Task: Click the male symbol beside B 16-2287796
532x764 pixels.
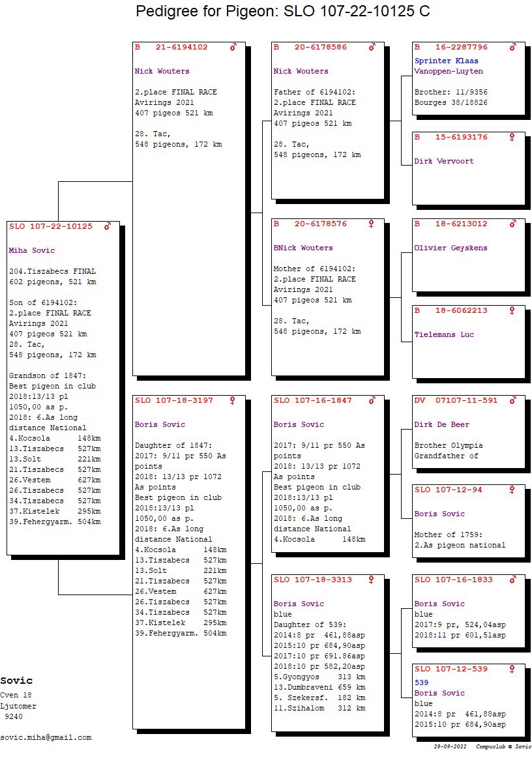Action: tap(512, 47)
